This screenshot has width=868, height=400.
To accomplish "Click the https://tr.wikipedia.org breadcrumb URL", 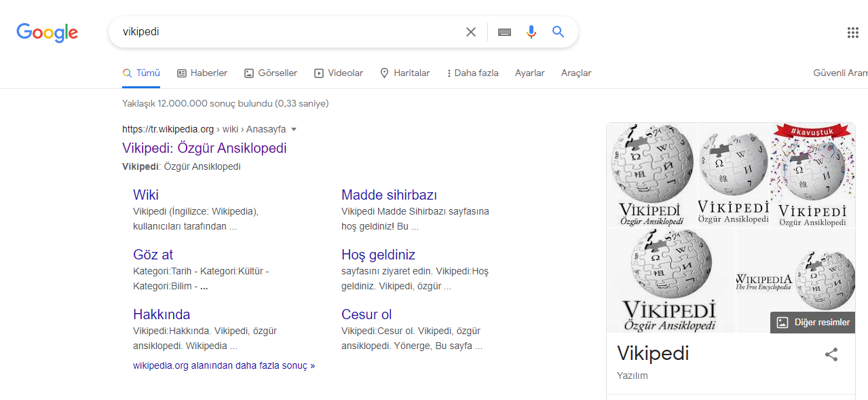I will [168, 129].
